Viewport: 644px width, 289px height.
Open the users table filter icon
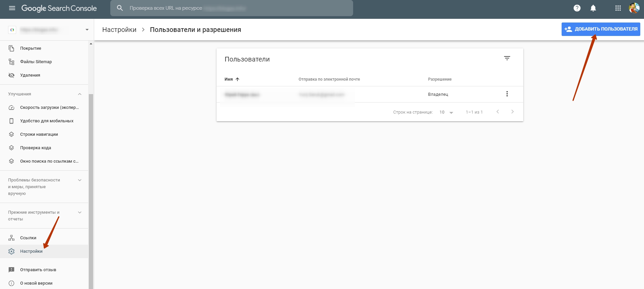[507, 58]
